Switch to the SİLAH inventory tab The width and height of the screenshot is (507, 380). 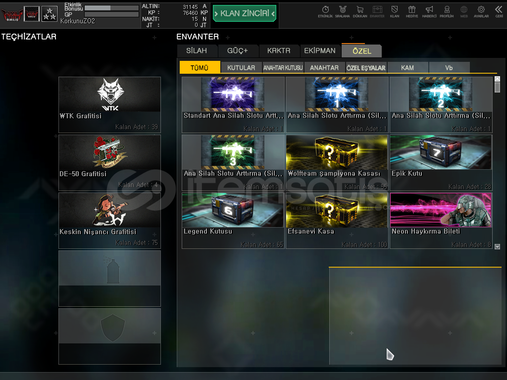[x=197, y=51]
